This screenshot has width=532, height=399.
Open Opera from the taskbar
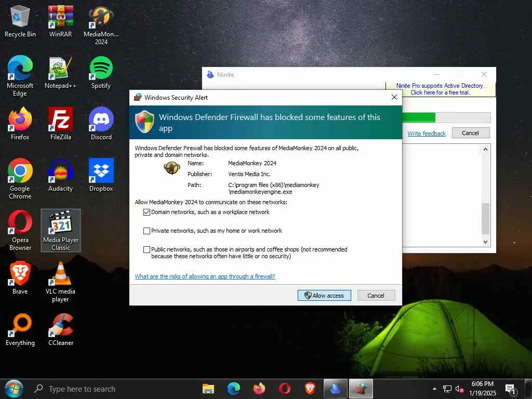(x=284, y=389)
